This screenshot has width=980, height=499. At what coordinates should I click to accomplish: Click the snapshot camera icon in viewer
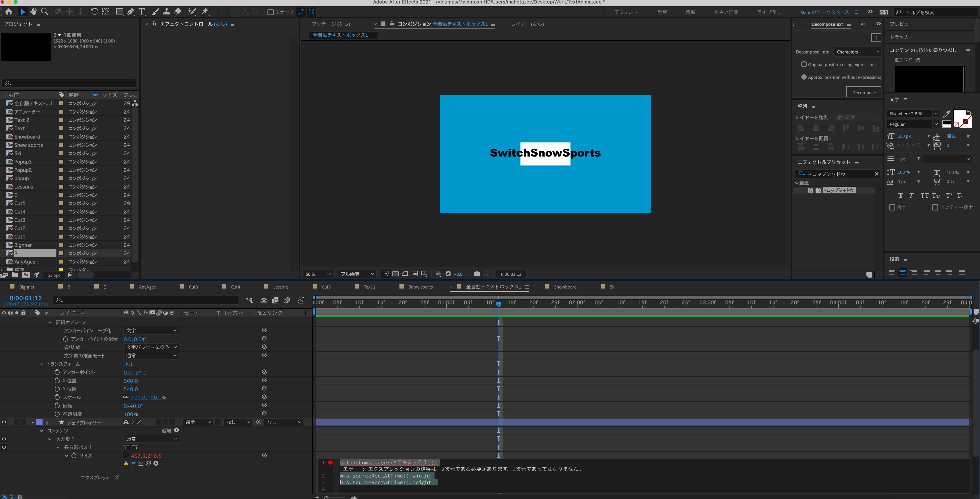tap(477, 274)
